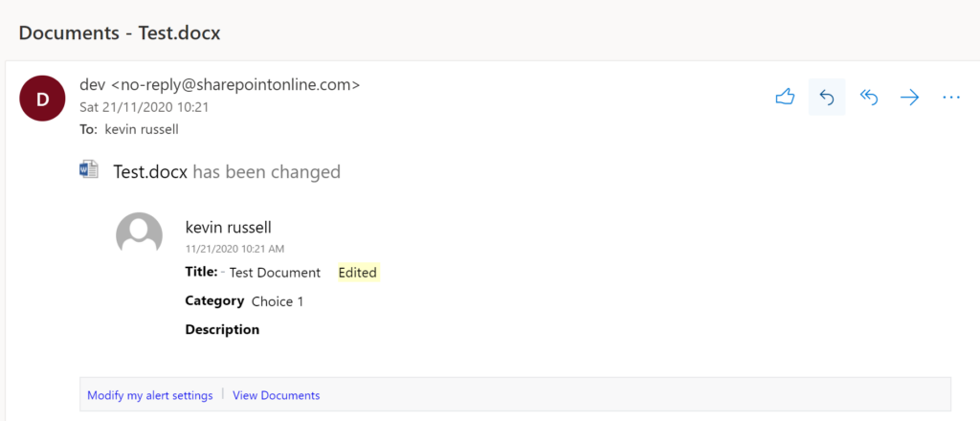This screenshot has width=980, height=421.
Task: Open More actions three-dot menu
Action: 950,98
